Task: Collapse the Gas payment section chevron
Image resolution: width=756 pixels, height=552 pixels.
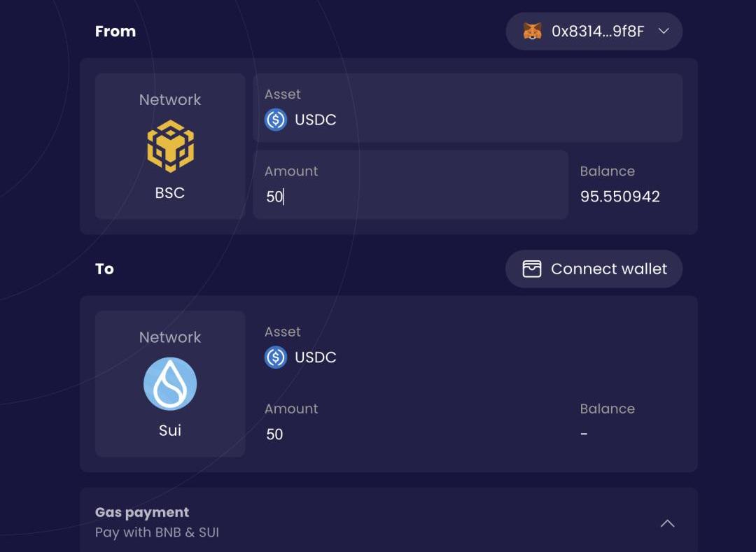Action: [667, 523]
